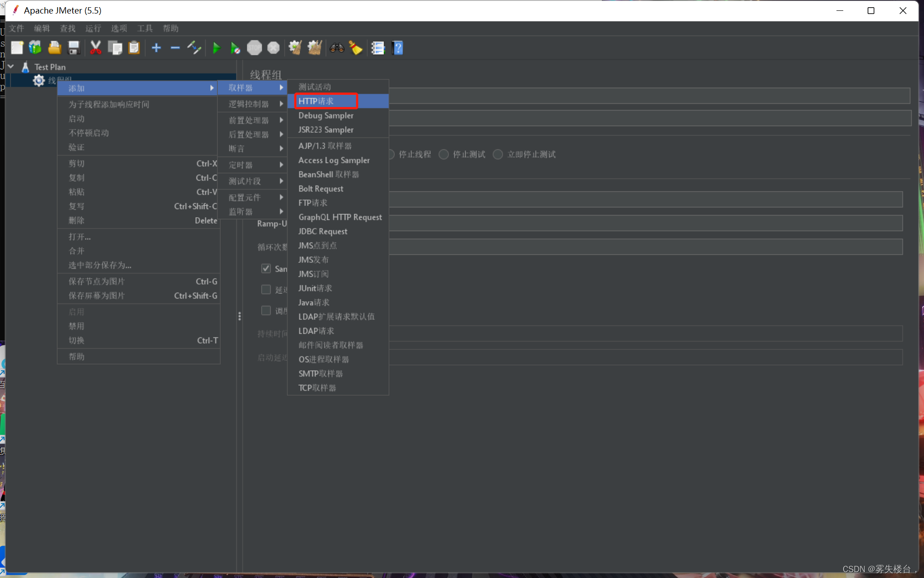Click the Help question mark icon
924x578 pixels.
398,48
